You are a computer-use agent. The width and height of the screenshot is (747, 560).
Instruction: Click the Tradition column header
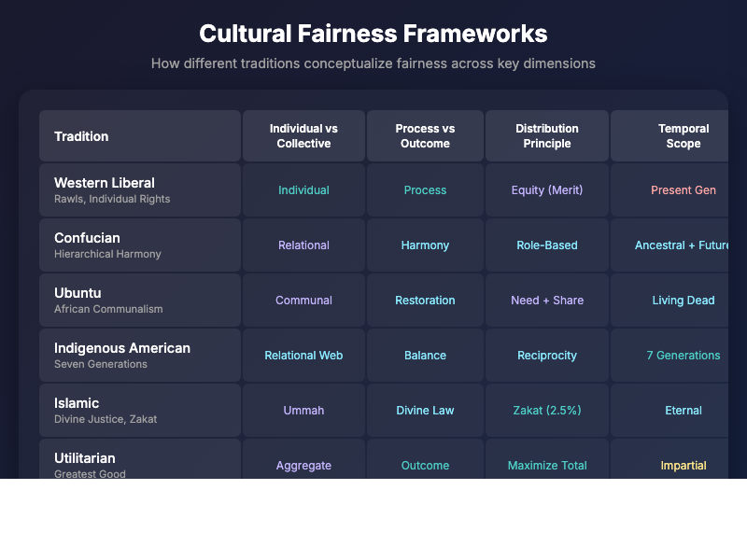pyautogui.click(x=81, y=136)
